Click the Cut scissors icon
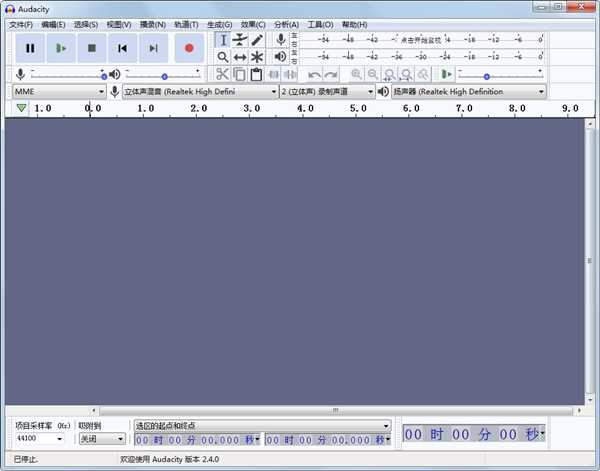Viewport: 600px width, 471px height. tap(222, 74)
